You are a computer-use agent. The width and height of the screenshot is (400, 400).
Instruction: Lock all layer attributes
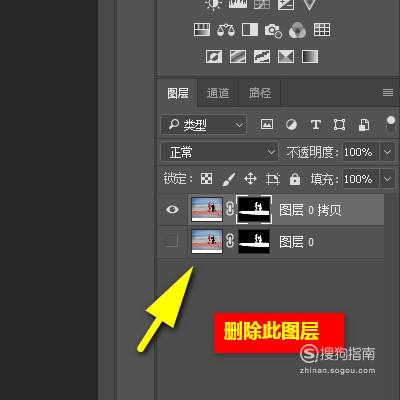(295, 179)
